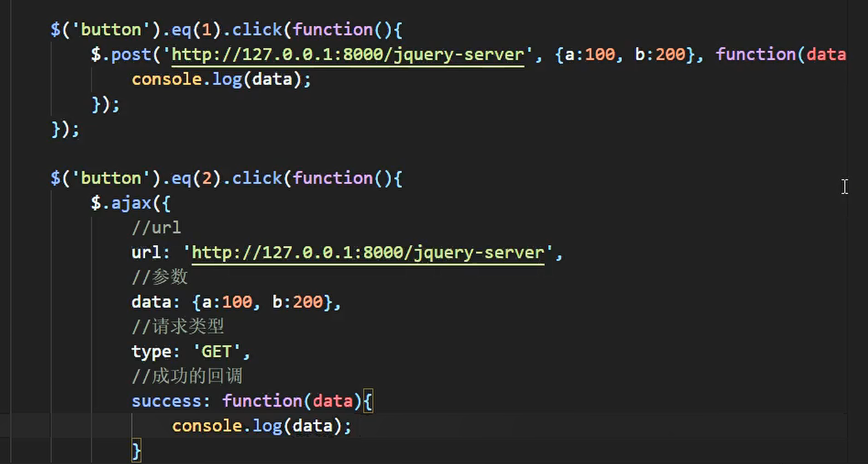Click the //参数 comment above the data option
Viewport: 868px width, 464px height.
(x=159, y=277)
